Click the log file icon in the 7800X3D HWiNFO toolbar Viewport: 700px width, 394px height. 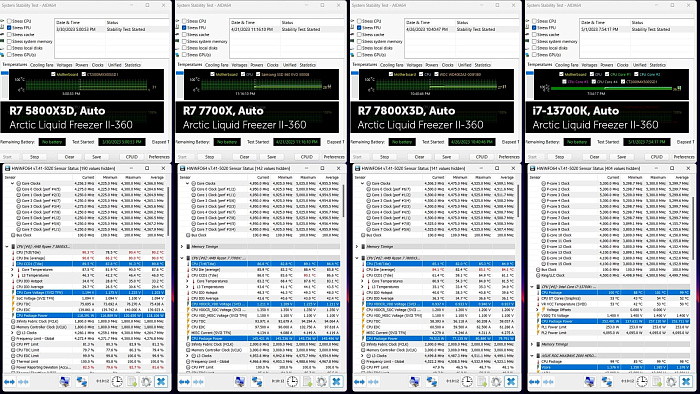pos(482,382)
